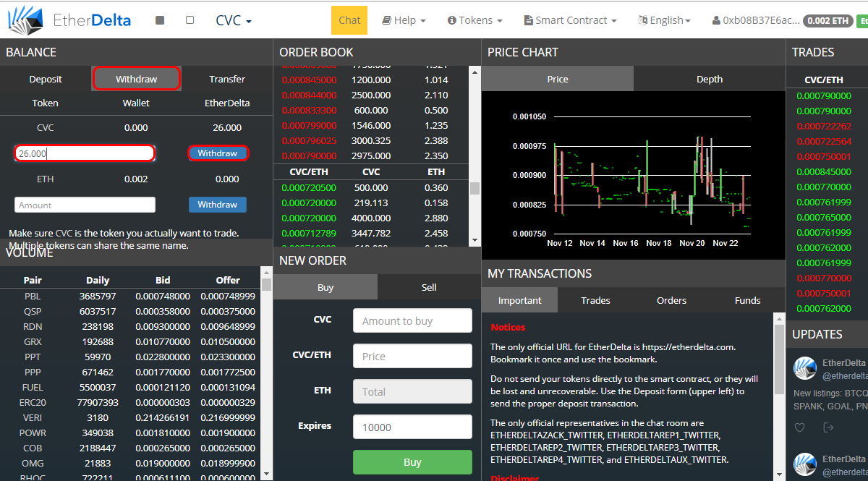This screenshot has height=481, width=868.
Task: Open the CVC token selector dropdown
Action: pos(234,20)
